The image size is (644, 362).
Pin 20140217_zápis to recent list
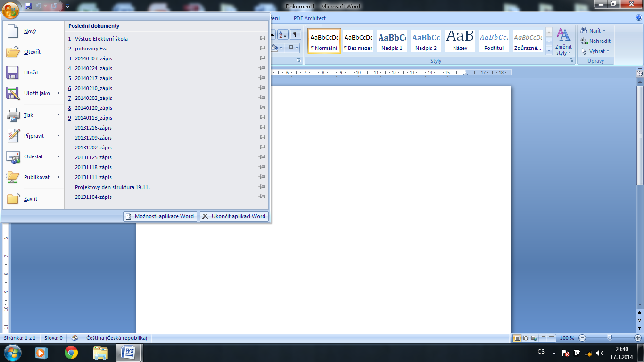[262, 78]
